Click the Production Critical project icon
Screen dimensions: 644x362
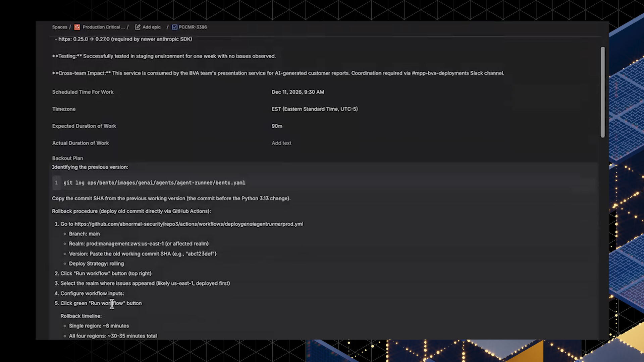77,27
